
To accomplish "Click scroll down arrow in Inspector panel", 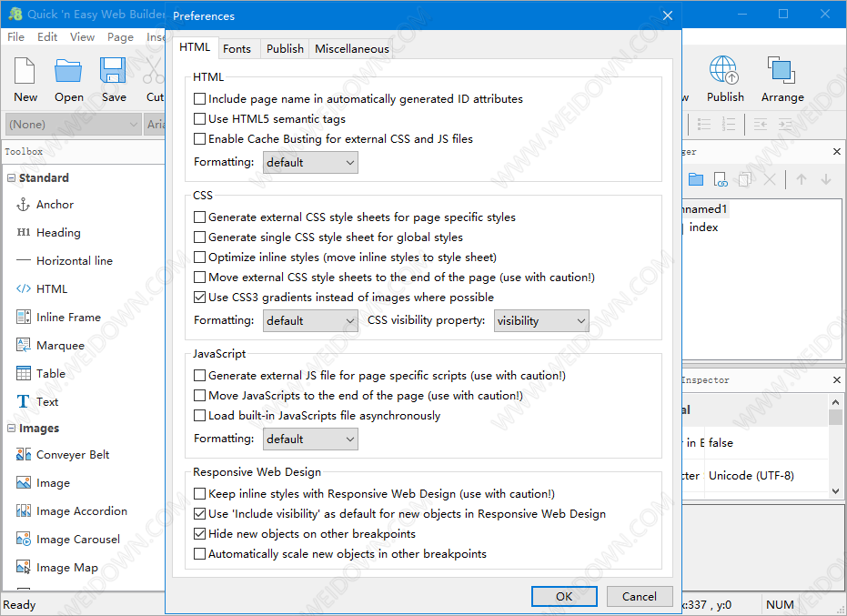I will (x=836, y=491).
